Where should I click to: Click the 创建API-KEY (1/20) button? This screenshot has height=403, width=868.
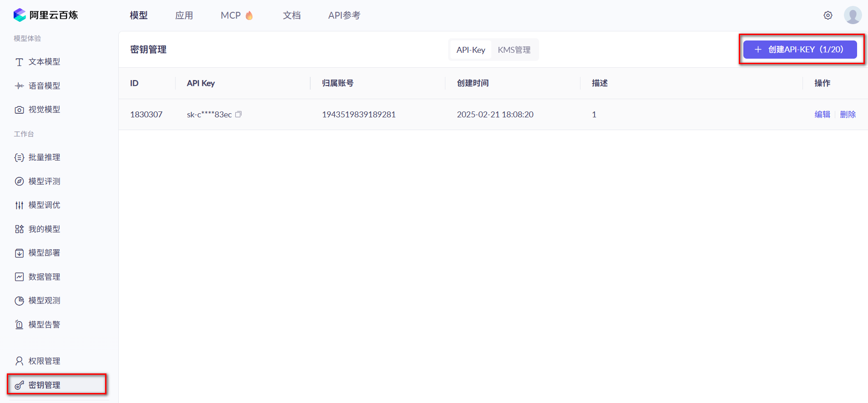[800, 50]
